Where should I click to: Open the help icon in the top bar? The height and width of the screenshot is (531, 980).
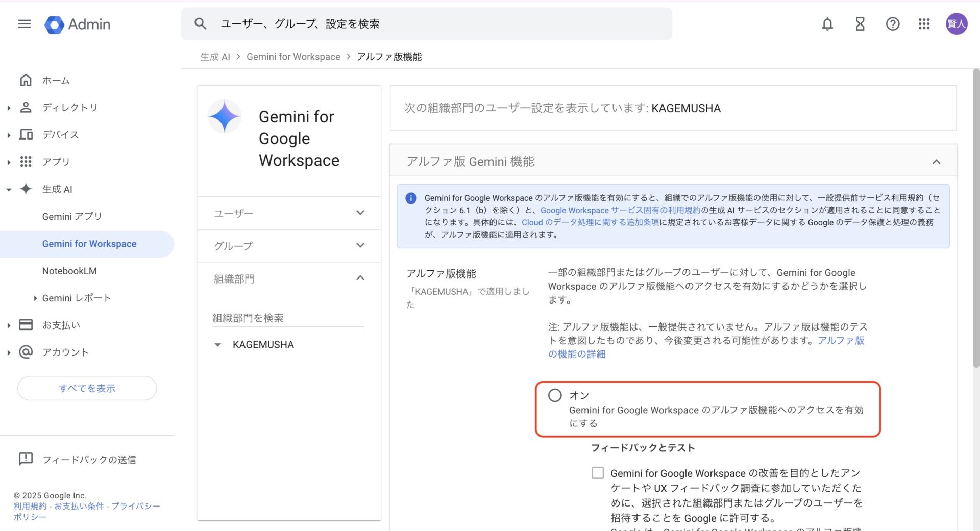(892, 24)
